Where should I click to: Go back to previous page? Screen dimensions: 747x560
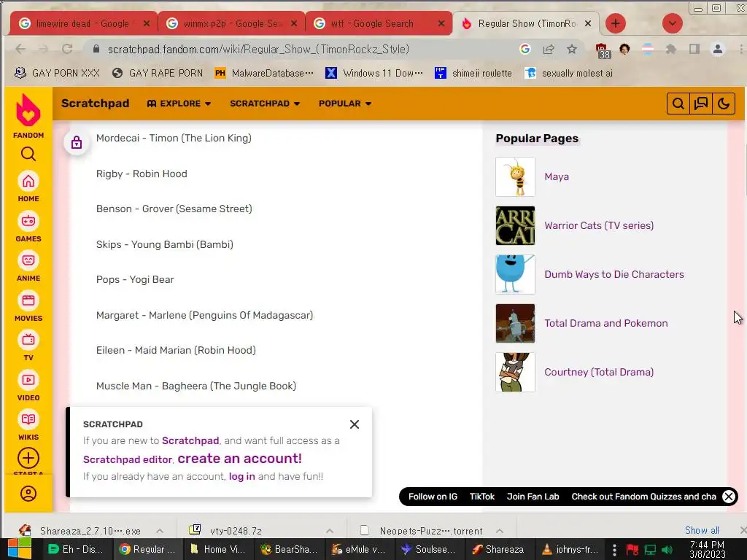click(20, 49)
